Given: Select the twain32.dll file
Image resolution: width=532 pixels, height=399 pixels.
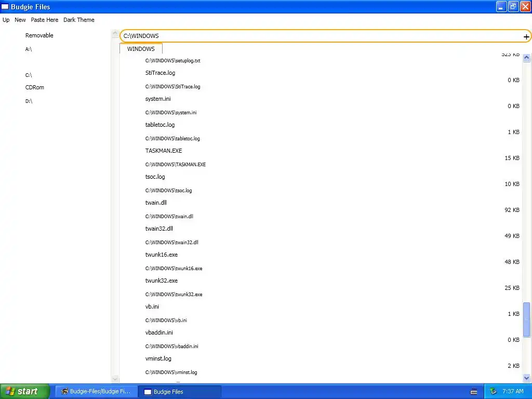Looking at the screenshot, I should click(x=159, y=229).
